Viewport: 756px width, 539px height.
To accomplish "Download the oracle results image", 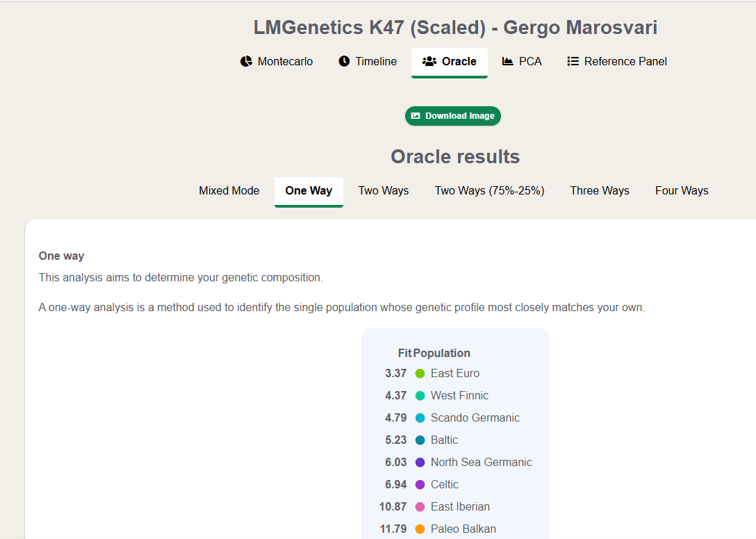I will point(453,116).
